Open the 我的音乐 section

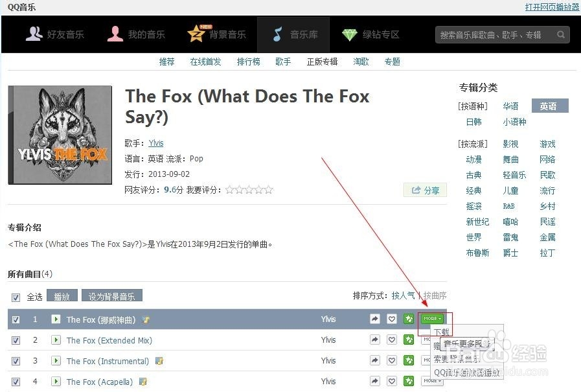(136, 34)
